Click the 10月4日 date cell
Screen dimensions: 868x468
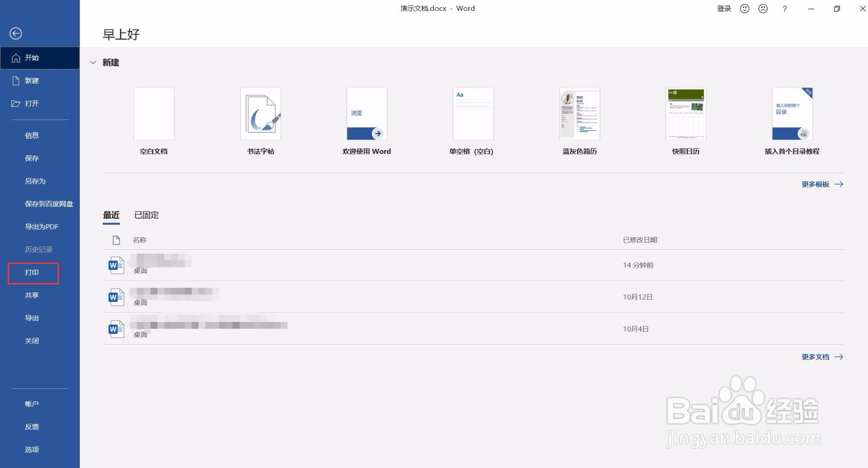635,329
